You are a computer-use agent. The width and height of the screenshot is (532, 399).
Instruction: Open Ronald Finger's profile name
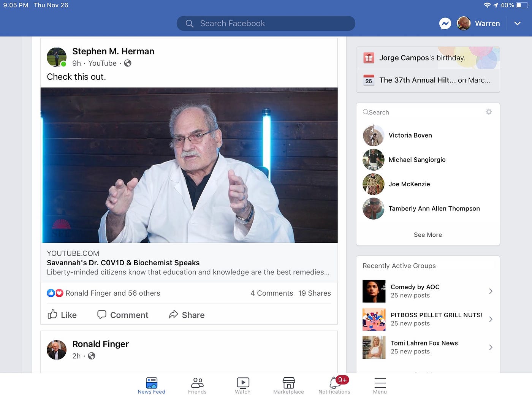[101, 344]
